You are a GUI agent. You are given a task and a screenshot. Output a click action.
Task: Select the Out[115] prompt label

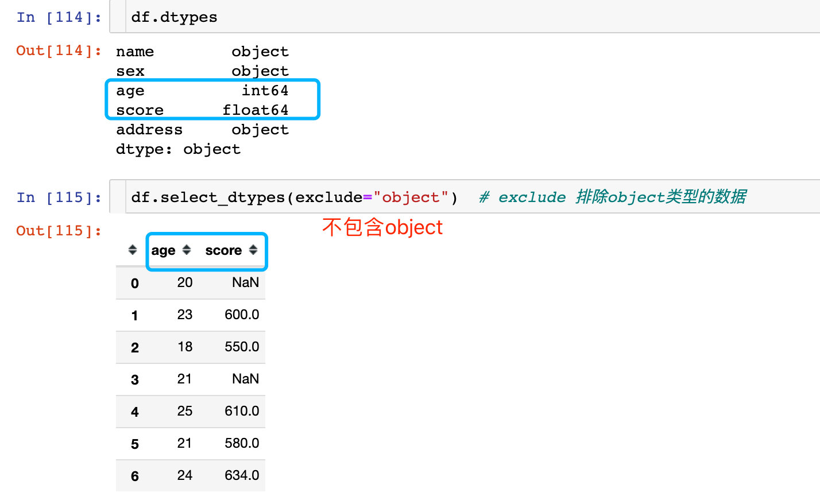click(x=59, y=231)
